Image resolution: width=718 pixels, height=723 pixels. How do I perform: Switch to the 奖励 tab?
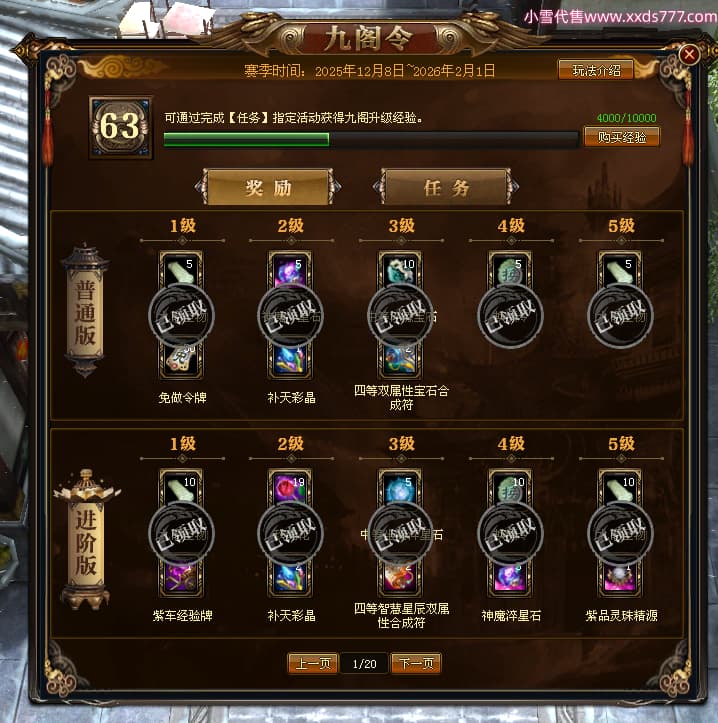(268, 187)
